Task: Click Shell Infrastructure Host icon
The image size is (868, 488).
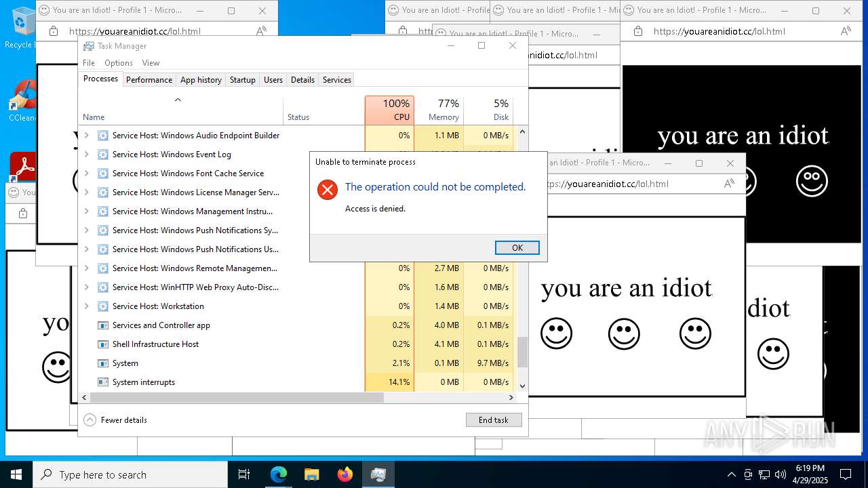Action: tap(103, 344)
